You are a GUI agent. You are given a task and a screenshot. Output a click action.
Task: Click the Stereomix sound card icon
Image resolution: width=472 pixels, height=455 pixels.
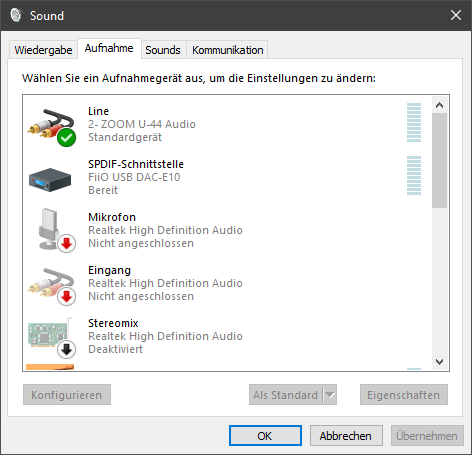[52, 338]
